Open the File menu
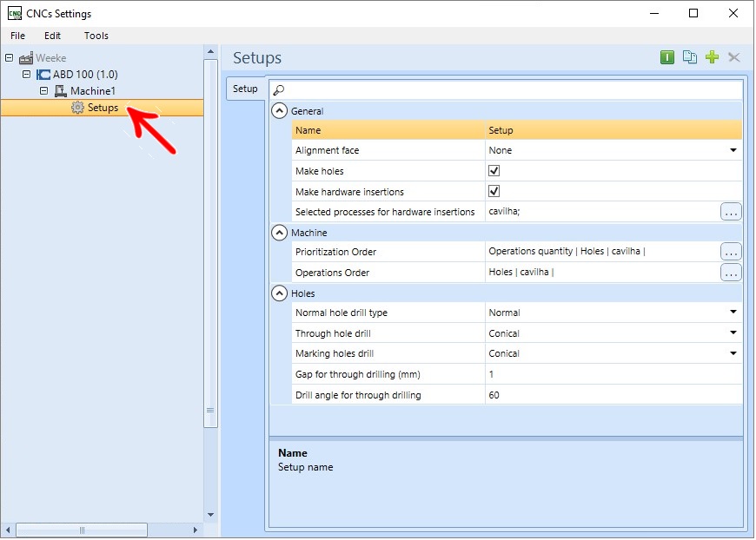 coord(18,36)
